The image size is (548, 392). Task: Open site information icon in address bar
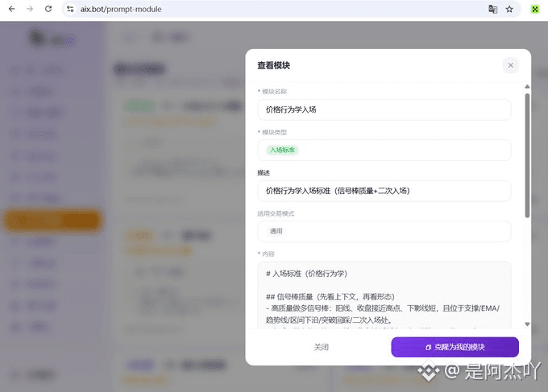pos(70,9)
